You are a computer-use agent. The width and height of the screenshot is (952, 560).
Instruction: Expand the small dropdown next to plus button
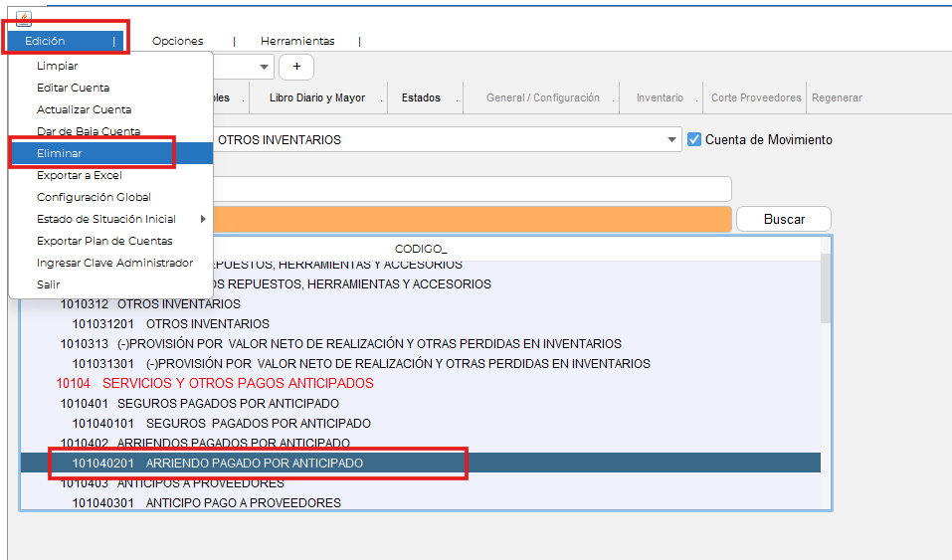[264, 67]
